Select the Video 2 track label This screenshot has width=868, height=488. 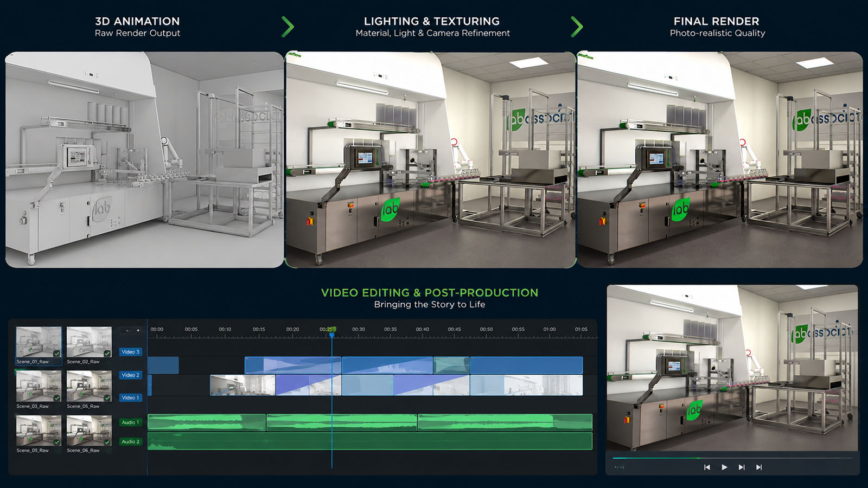pos(131,375)
